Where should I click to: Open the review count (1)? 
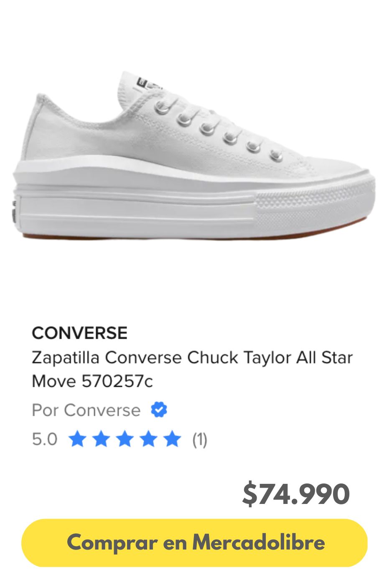tap(200, 440)
